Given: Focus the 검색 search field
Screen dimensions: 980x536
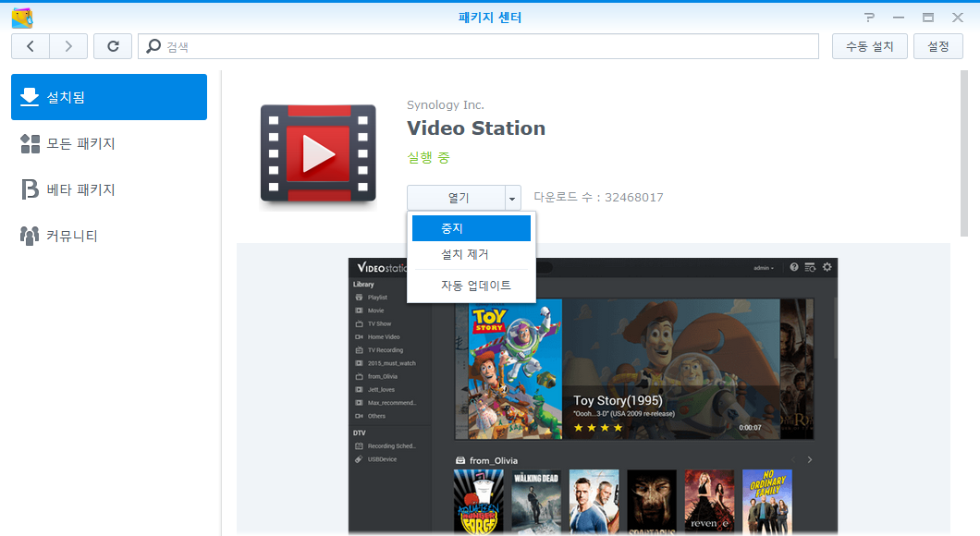Looking at the screenshot, I should 478,46.
